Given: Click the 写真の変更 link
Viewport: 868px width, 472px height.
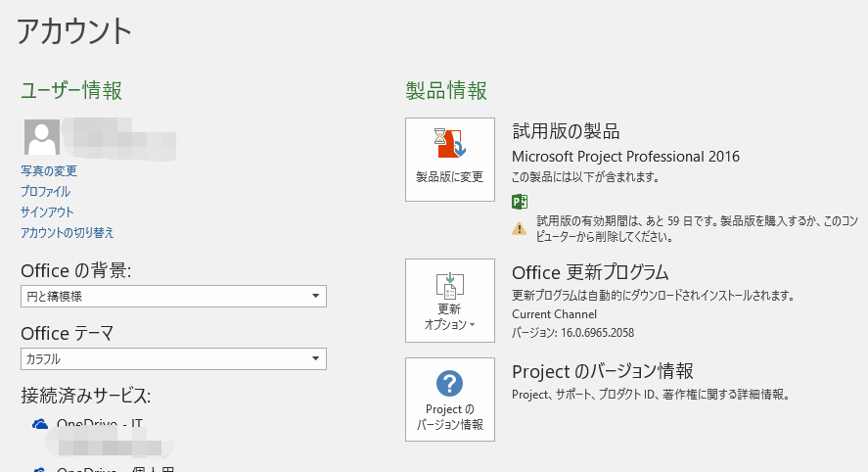Looking at the screenshot, I should pyautogui.click(x=49, y=171).
